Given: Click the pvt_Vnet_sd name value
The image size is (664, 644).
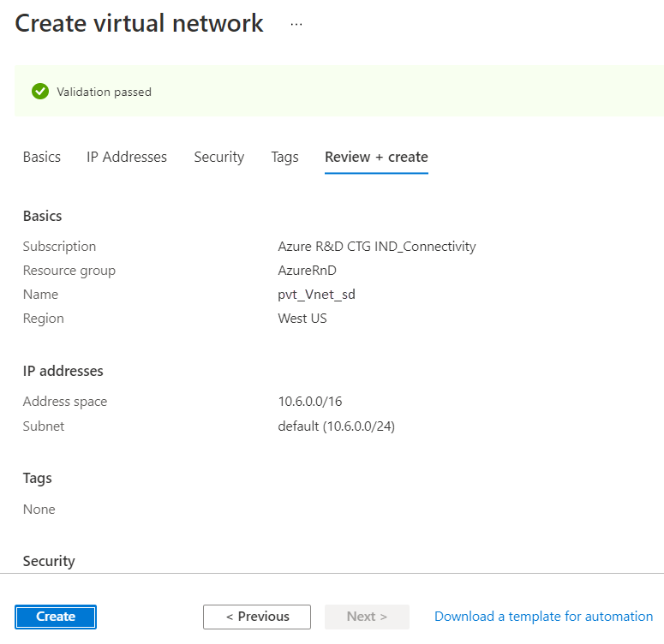Looking at the screenshot, I should coord(316,295).
